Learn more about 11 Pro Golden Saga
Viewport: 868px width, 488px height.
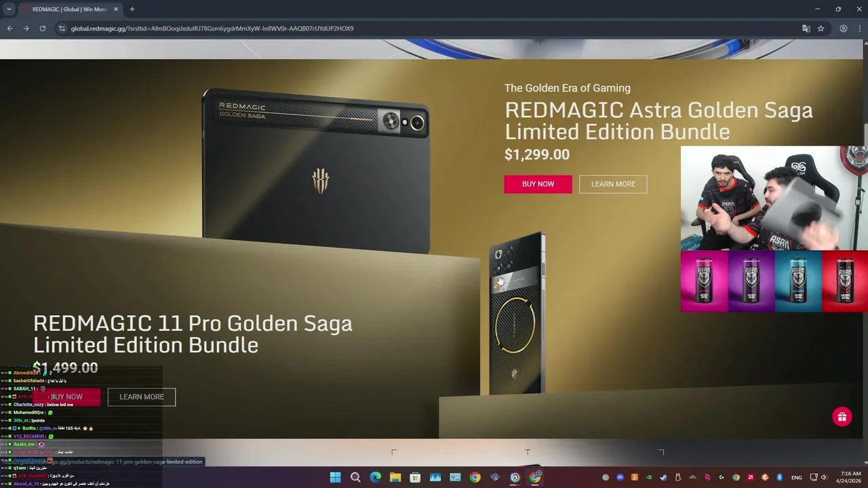(142, 397)
